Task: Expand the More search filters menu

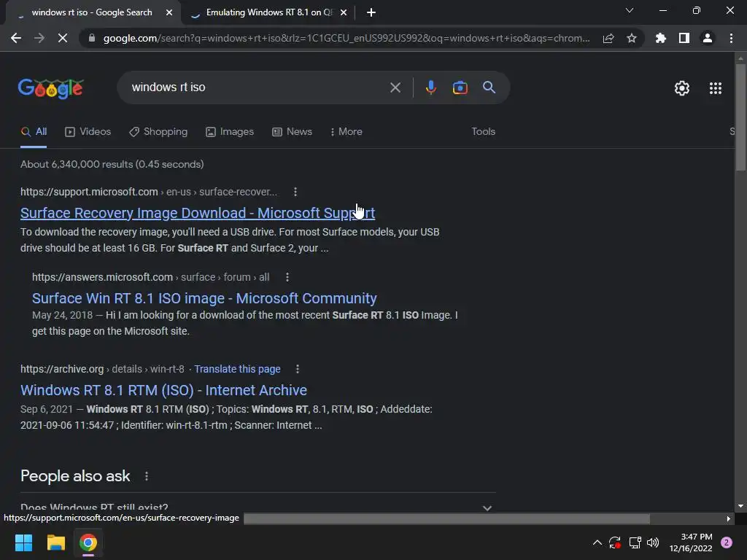Action: [347, 132]
